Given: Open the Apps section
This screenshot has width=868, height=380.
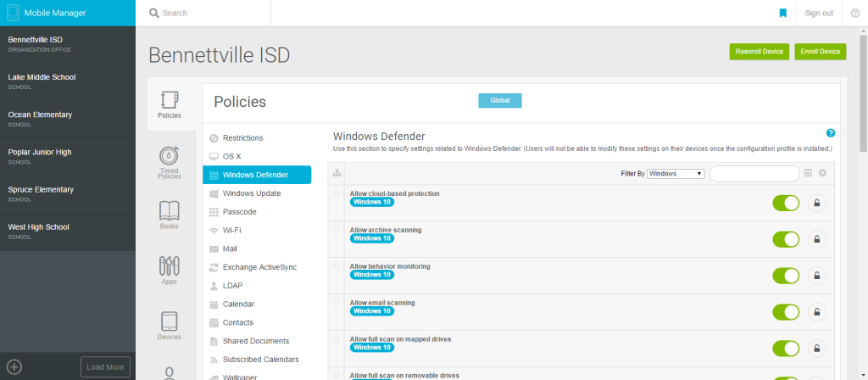Looking at the screenshot, I should (170, 271).
